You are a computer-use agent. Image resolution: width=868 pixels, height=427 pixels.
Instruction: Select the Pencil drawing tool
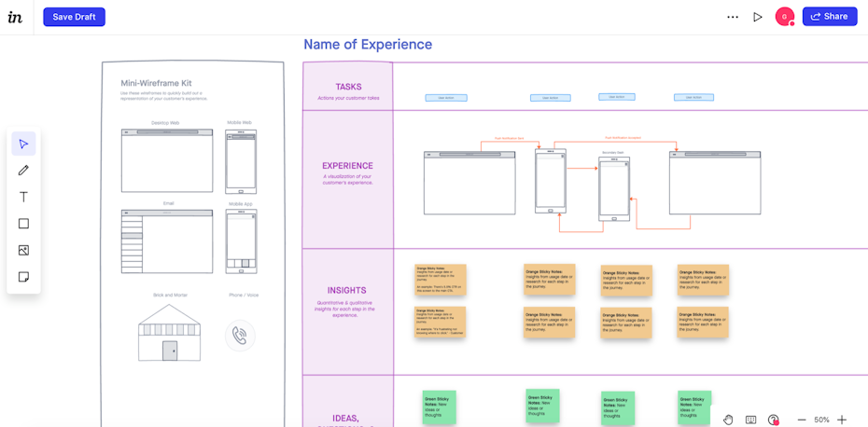[23, 171]
